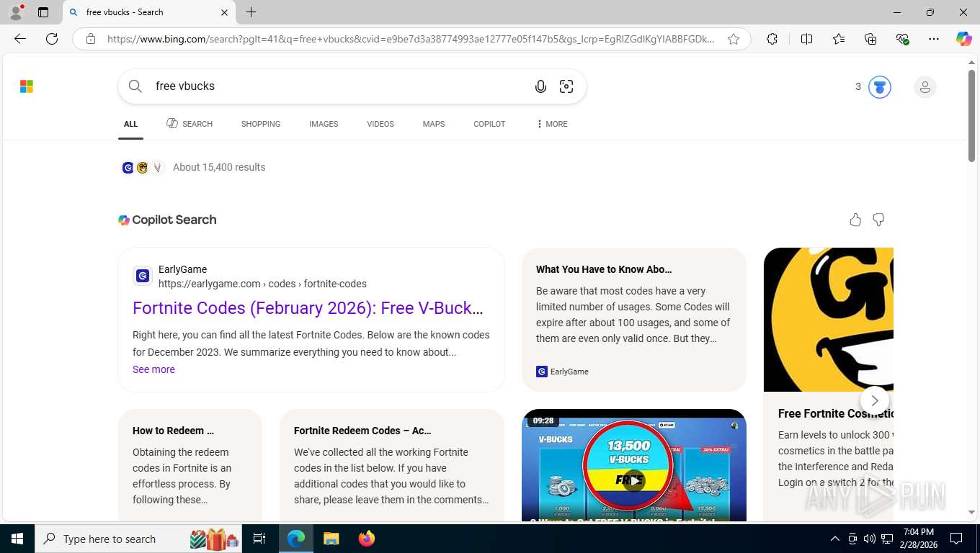Open the Copilot sidebar icon

coord(964,39)
